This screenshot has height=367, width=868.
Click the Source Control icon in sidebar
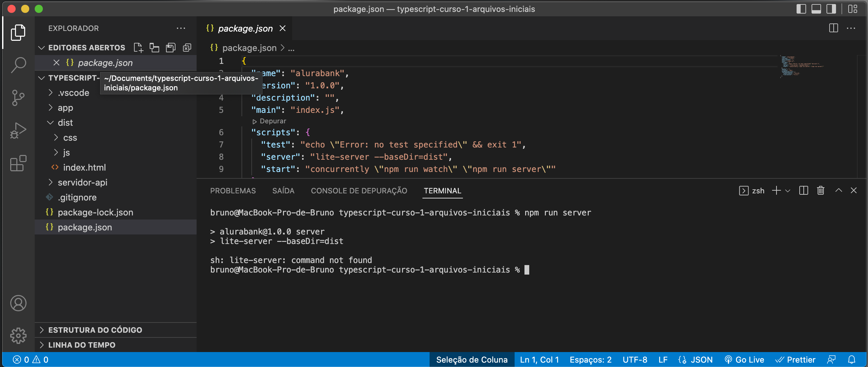(17, 97)
